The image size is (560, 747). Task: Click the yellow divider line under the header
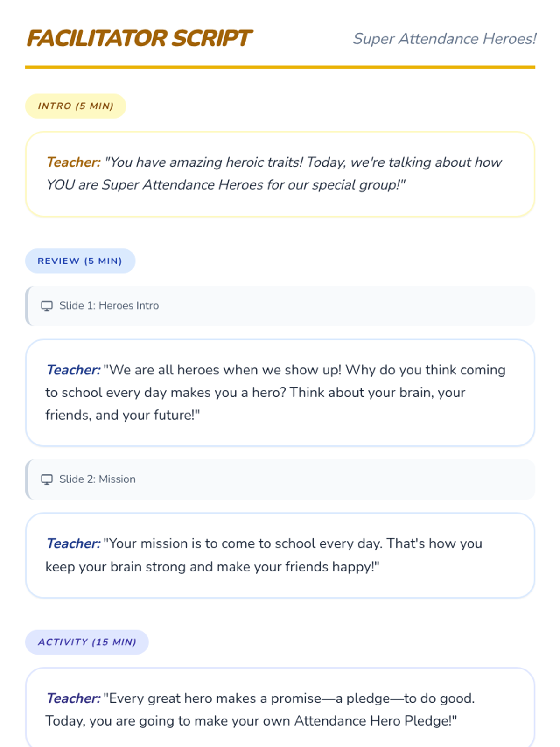coord(280,67)
